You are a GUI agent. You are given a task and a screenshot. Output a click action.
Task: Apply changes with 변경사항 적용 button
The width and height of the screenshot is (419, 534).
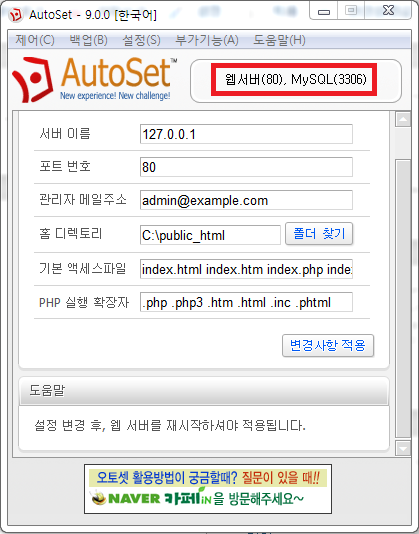(328, 345)
